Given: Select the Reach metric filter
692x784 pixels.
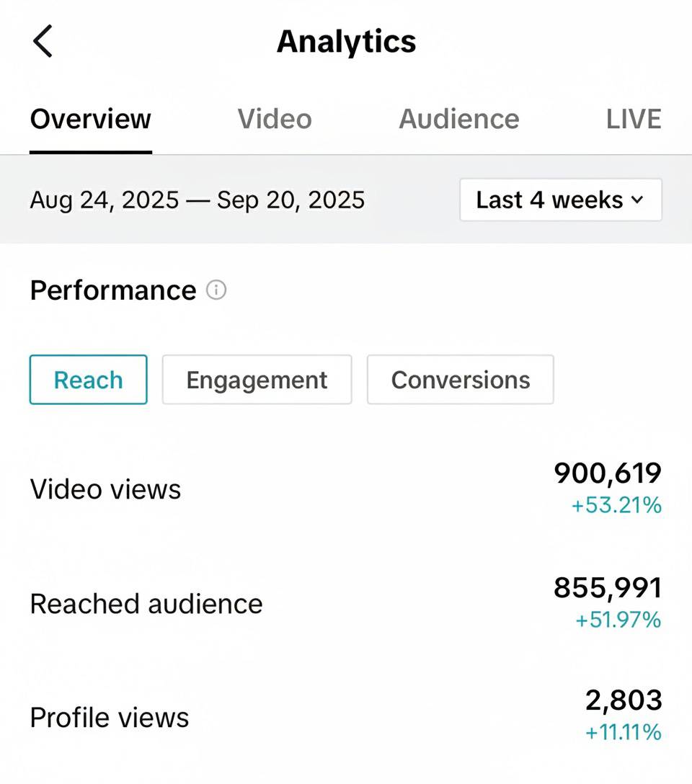Looking at the screenshot, I should pyautogui.click(x=88, y=380).
